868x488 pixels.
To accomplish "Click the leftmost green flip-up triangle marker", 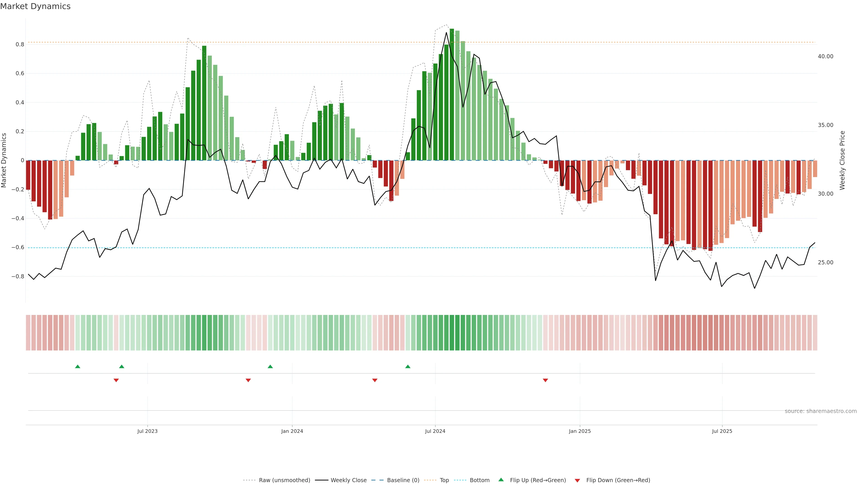I will [x=78, y=366].
